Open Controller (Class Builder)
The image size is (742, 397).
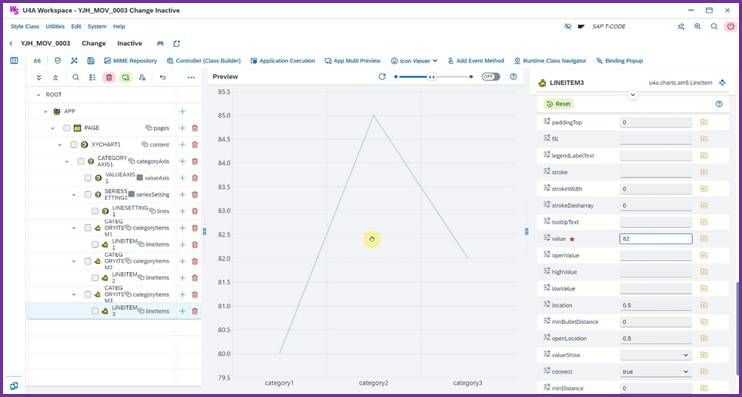[x=204, y=61]
